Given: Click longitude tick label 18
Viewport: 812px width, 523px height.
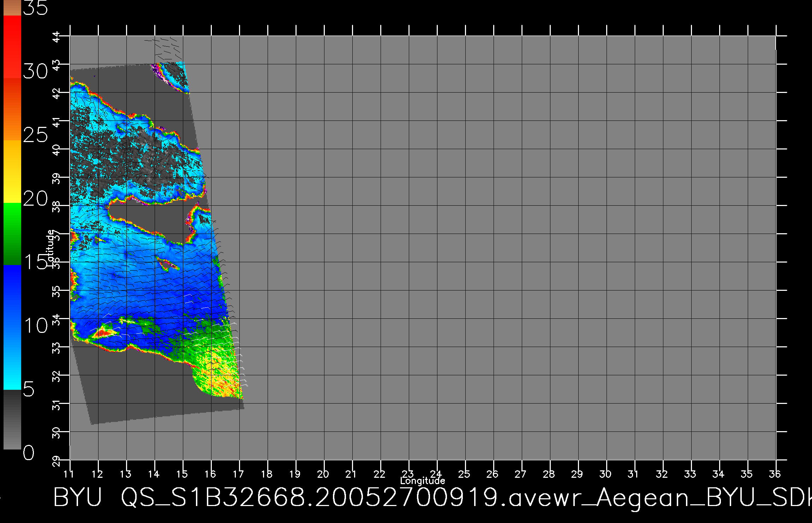Looking at the screenshot, I should (x=267, y=474).
